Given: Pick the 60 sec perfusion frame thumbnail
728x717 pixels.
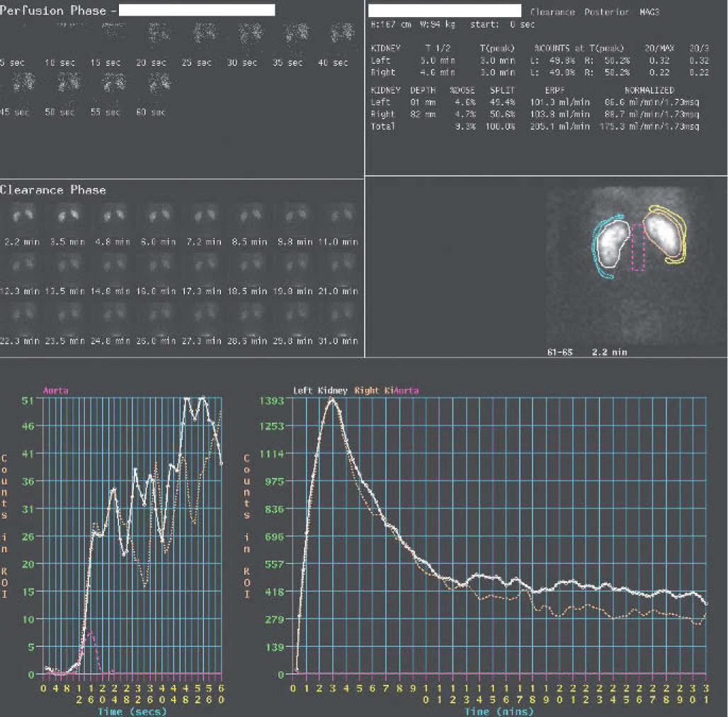Looking at the screenshot, I should tap(160, 84).
